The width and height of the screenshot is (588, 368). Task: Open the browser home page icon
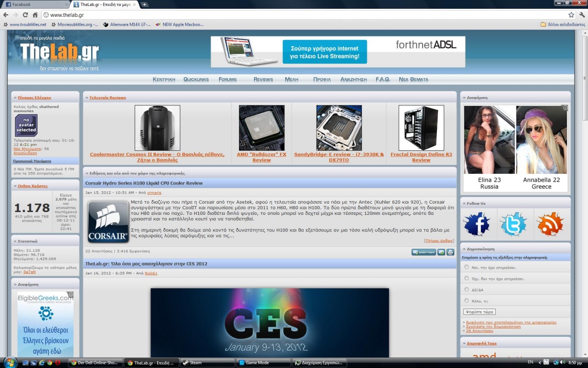point(35,15)
